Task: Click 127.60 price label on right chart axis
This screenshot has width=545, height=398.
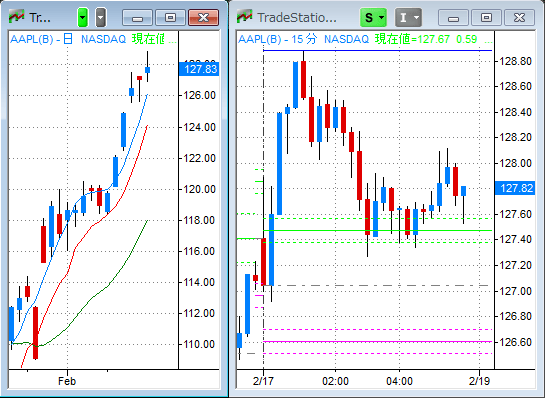Action: click(515, 214)
